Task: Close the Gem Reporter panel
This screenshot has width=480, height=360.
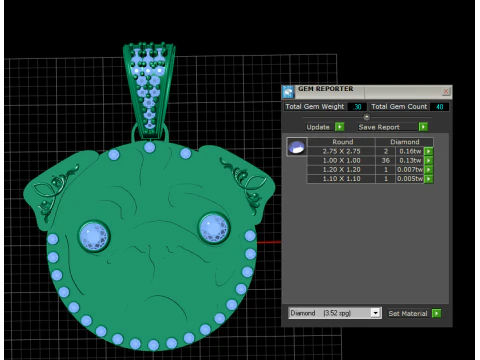Action: [446, 91]
